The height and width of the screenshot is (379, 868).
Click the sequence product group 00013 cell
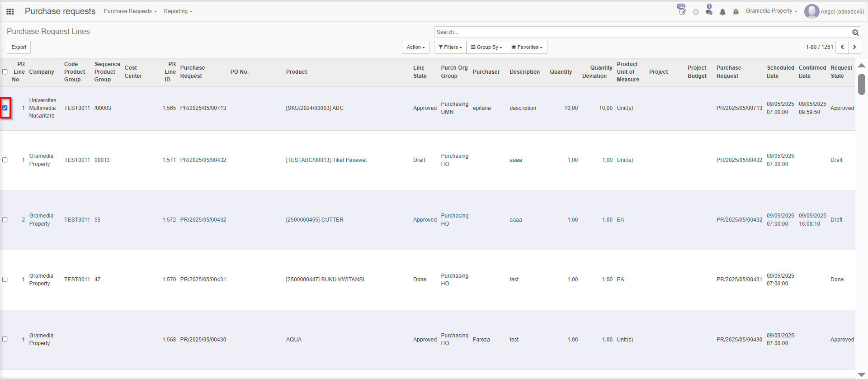(102, 160)
